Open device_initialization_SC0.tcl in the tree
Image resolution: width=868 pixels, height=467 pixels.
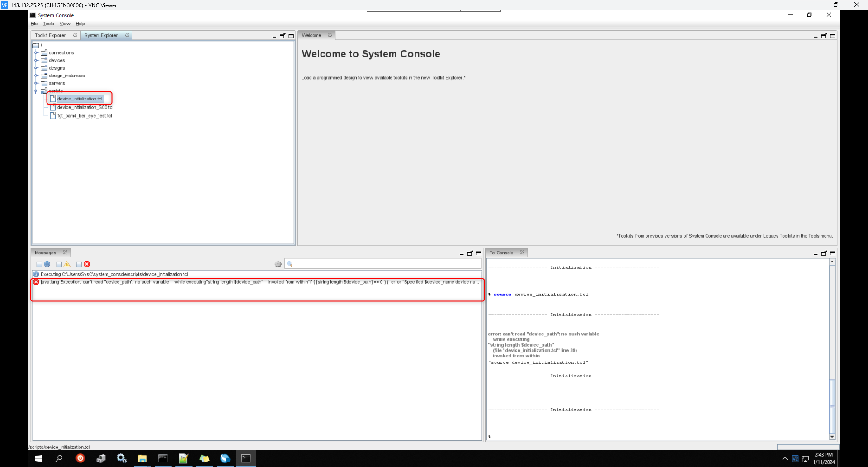pos(85,107)
